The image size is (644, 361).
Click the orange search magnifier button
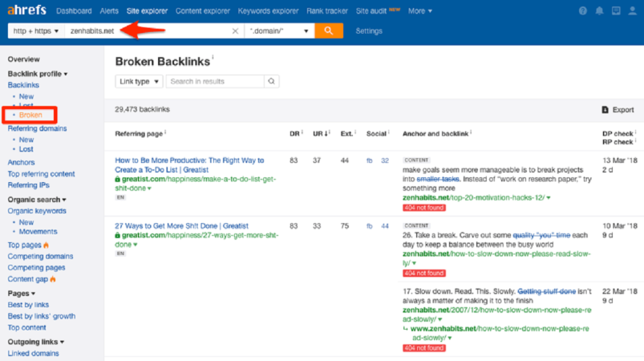coord(329,30)
